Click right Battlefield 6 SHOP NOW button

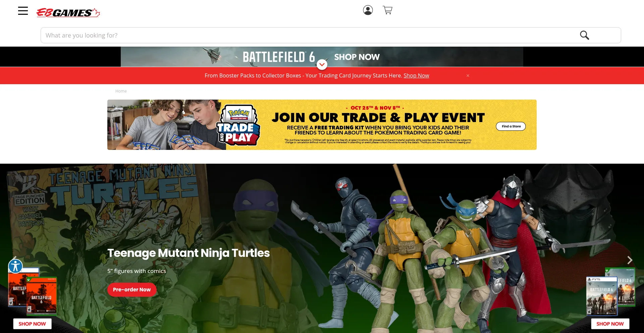pyautogui.click(x=610, y=324)
